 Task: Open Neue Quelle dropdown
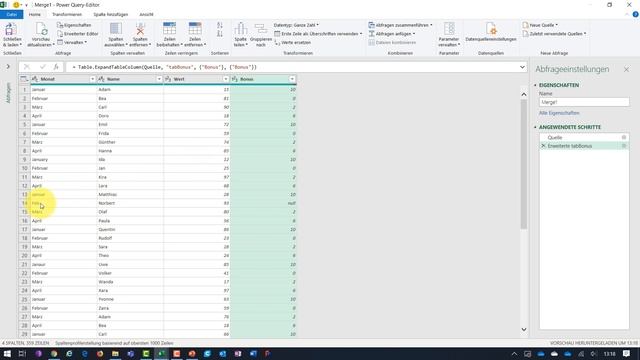540,25
